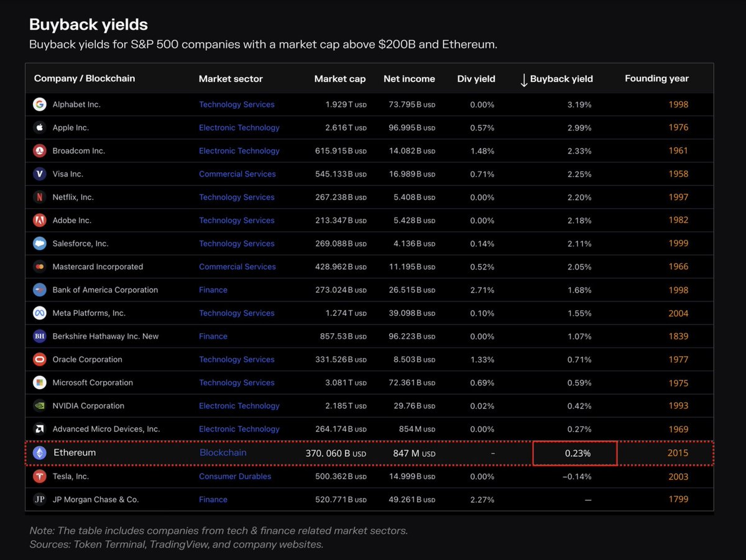Click the Netflix logo icon
746x560 pixels.
[39, 197]
